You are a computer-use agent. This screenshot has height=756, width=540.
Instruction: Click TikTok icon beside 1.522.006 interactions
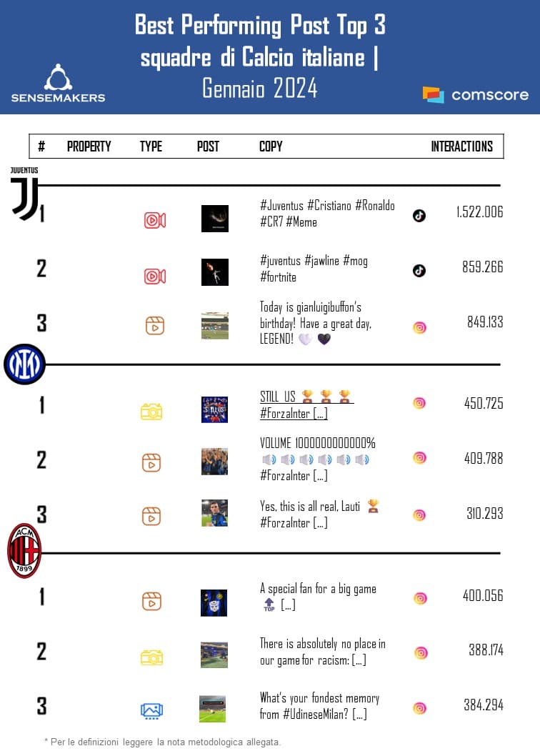[419, 215]
